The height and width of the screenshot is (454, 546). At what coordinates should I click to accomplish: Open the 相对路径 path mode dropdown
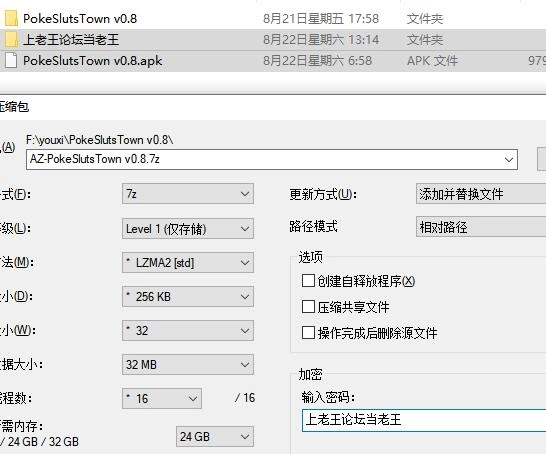481,227
